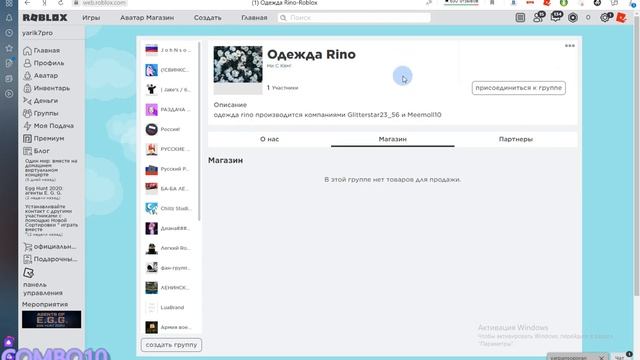
Task: Click the browser address bar URL
Action: click(x=104, y=3)
